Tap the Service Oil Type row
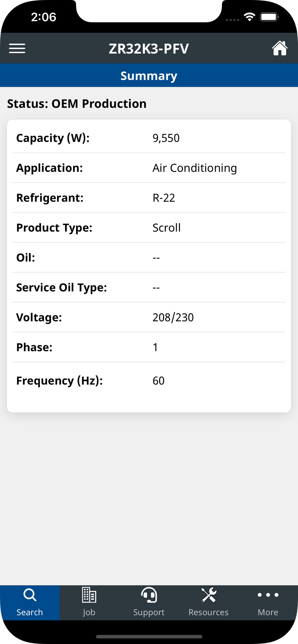Screen dimensions: 298x644 (x=149, y=288)
